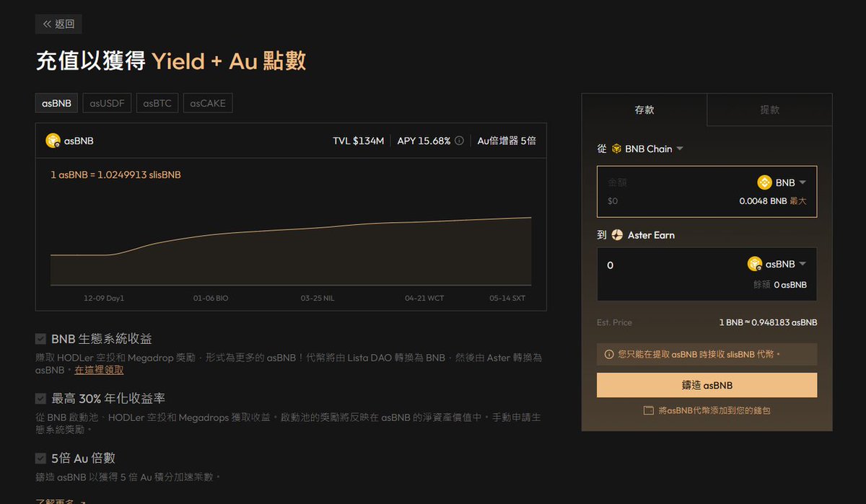Click the APY 15.68% value
The width and height of the screenshot is (866, 504).
click(x=424, y=141)
